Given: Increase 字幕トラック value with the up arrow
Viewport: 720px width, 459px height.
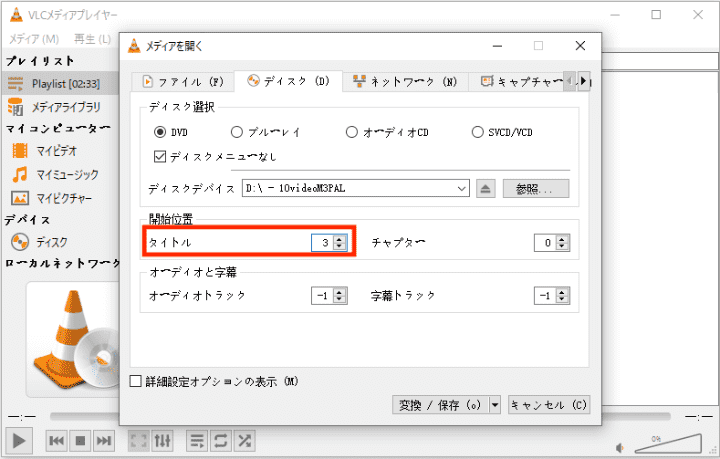Looking at the screenshot, I should pos(562,292).
